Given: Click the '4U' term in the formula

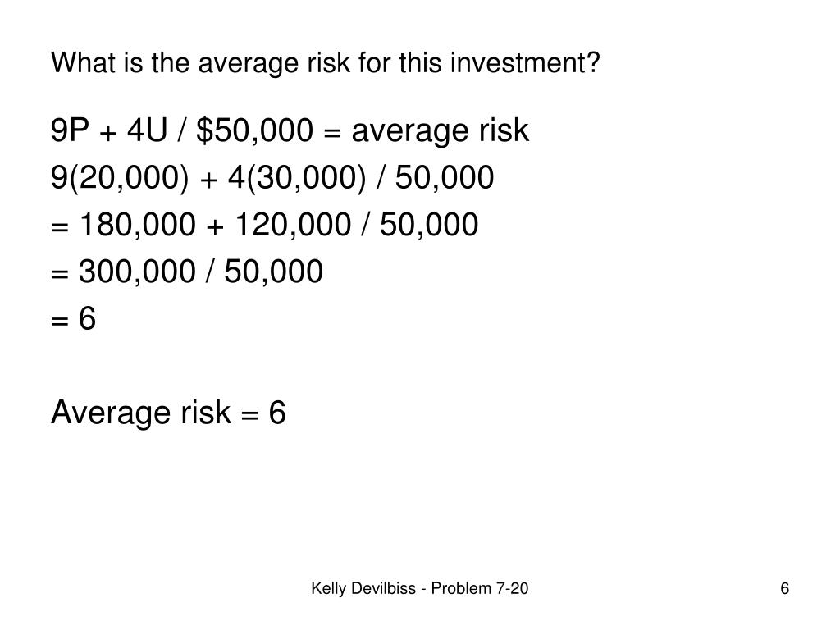Looking at the screenshot, I should tap(148, 130).
